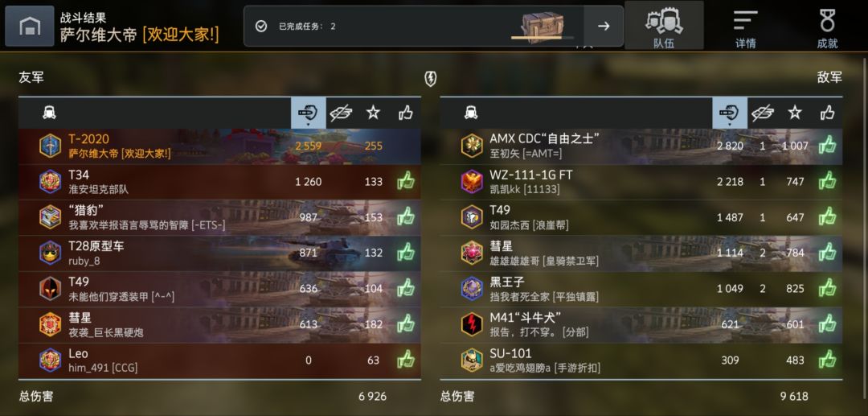Give thumbs-up to SU-101 player
The image size is (868, 416).
(827, 360)
